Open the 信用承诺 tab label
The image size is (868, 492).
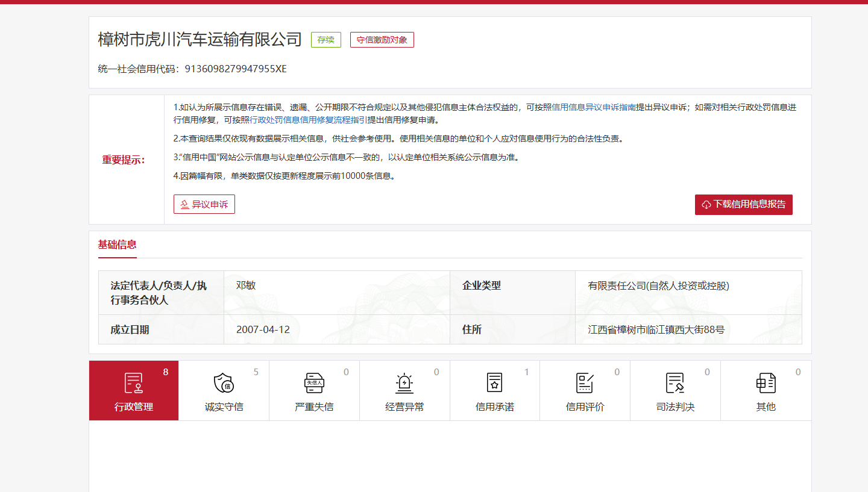click(x=494, y=407)
